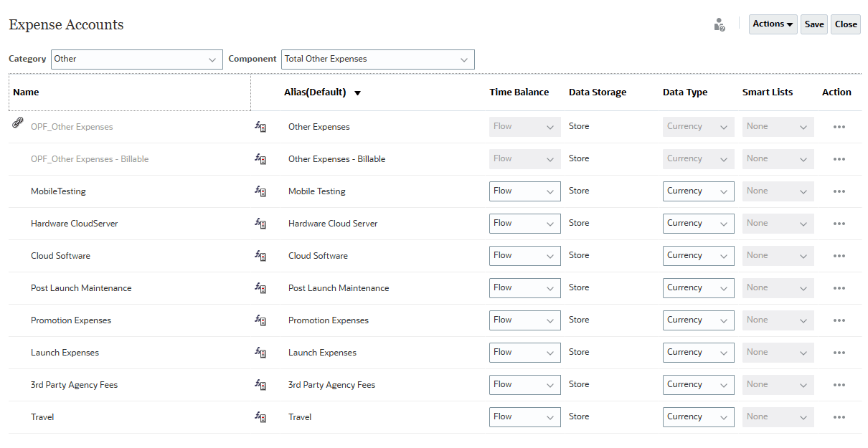Open Smart Lists dropdown for MobileTesting
The width and height of the screenshot is (868, 448).
pos(778,191)
